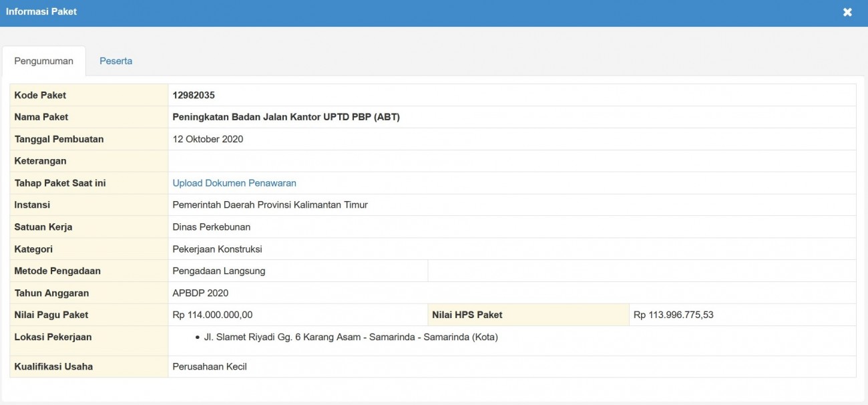Click the package name Peningkatan Badan Jalan
Image resolution: width=868 pixels, height=405 pixels.
tap(286, 117)
